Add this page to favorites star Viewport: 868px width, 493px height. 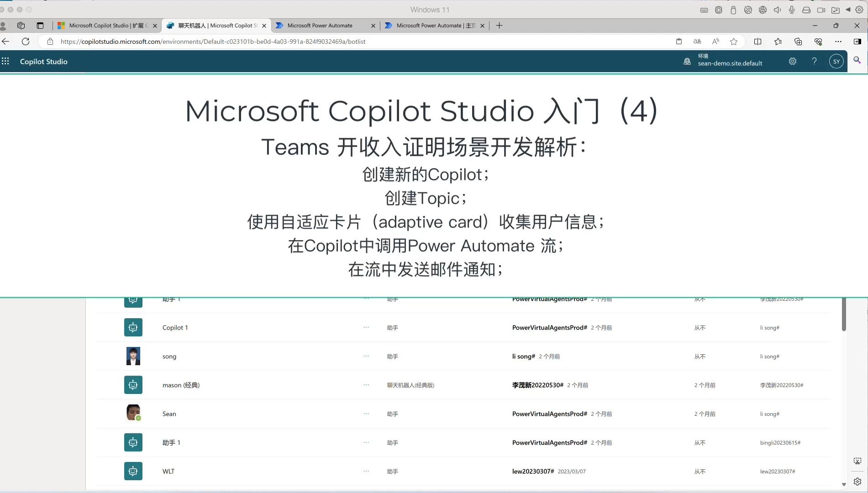734,42
